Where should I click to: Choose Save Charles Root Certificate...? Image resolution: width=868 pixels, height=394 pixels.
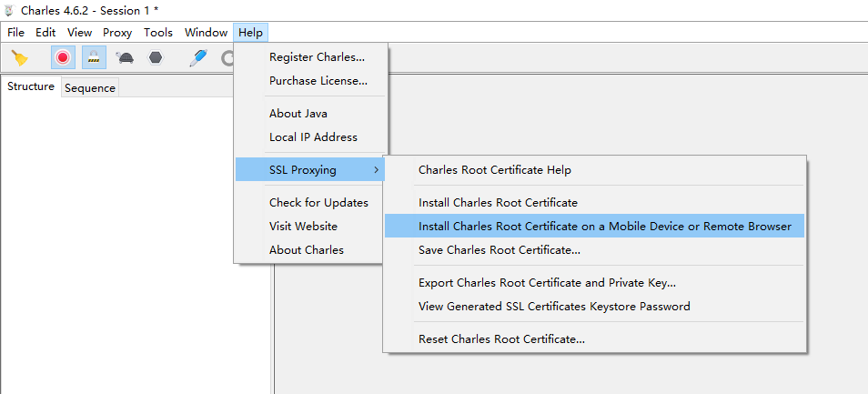(x=500, y=250)
